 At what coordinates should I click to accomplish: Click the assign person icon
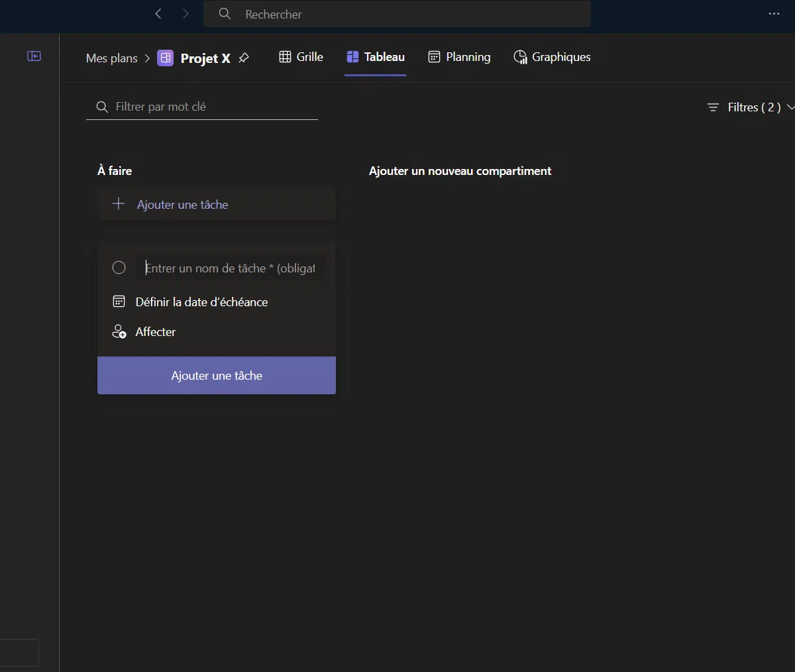pyautogui.click(x=119, y=332)
